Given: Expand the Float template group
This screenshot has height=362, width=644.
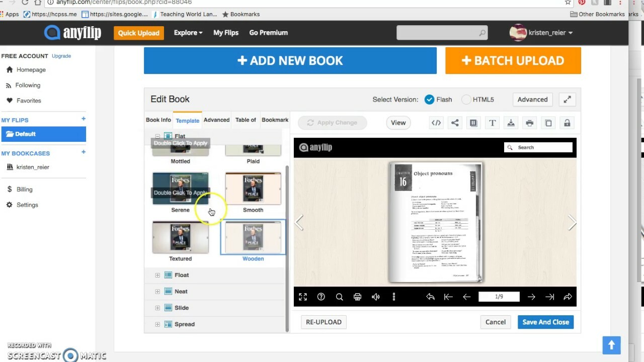Looking at the screenshot, I should click(157, 275).
